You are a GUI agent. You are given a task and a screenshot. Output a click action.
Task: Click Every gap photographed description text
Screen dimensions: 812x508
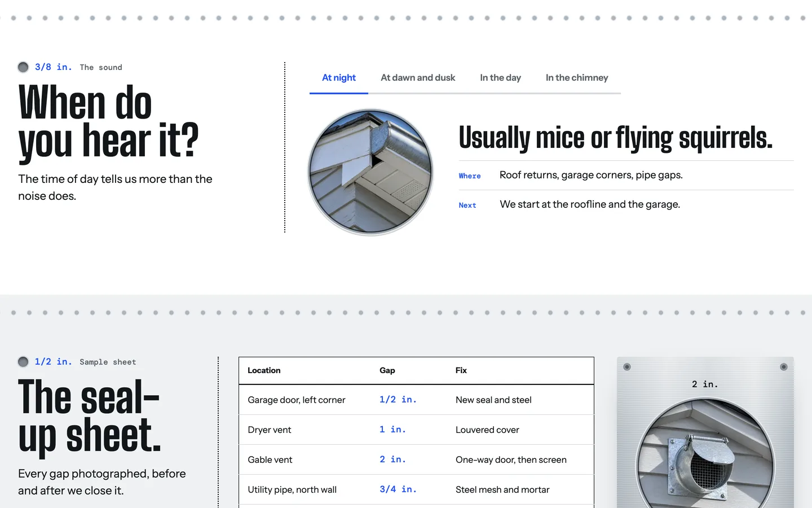point(102,482)
